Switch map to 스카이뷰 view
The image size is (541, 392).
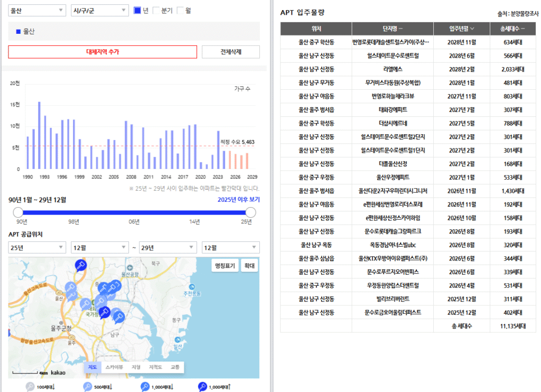click(114, 367)
